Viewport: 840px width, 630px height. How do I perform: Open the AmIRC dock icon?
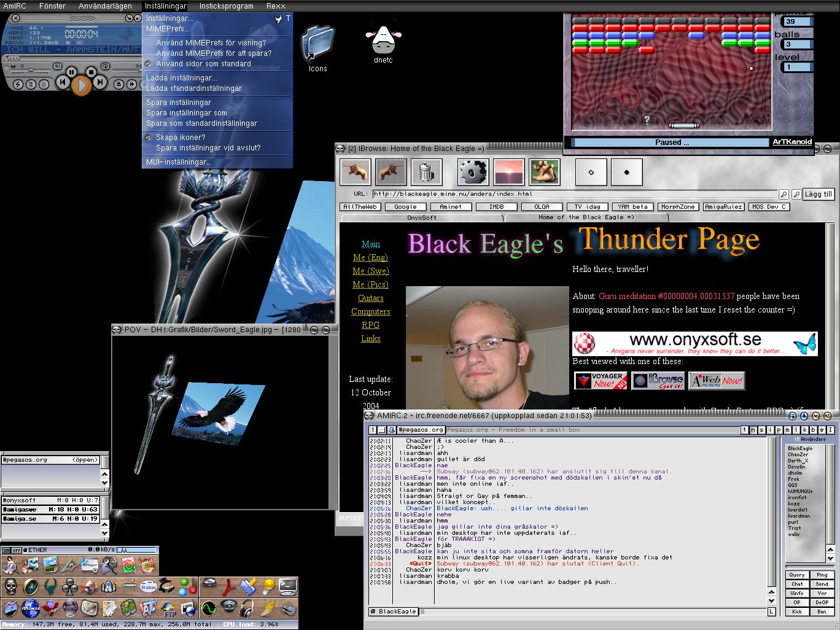click(x=71, y=608)
